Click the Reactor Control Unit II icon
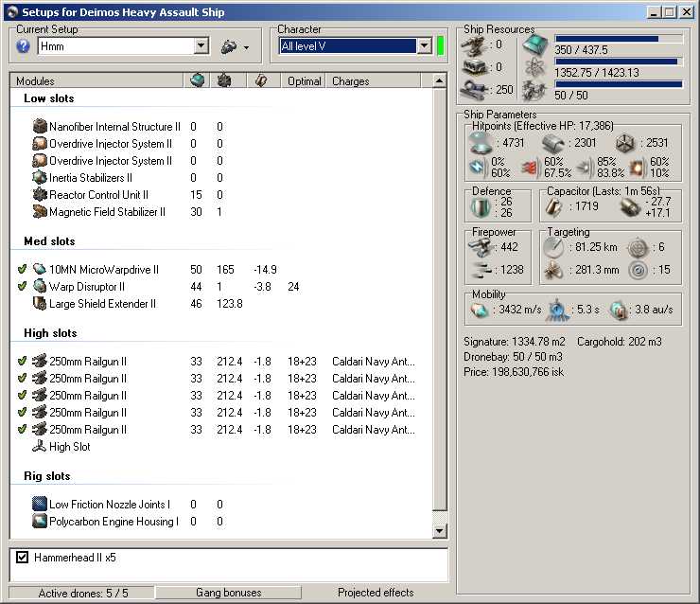The width and height of the screenshot is (700, 604). pos(40,194)
